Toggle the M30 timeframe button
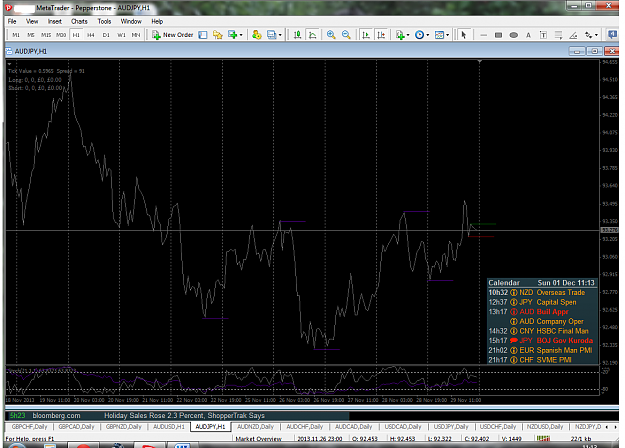The image size is (625, 448). pyautogui.click(x=61, y=35)
